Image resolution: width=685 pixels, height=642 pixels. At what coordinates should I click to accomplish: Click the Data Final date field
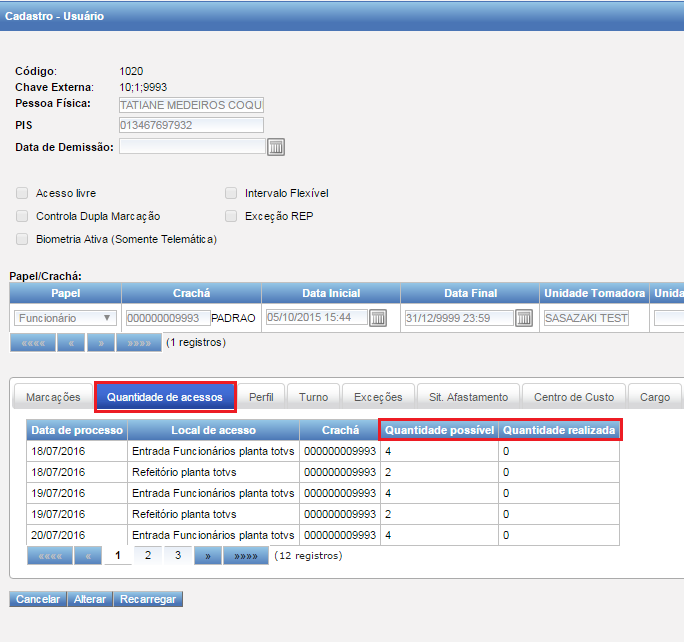coord(459,318)
